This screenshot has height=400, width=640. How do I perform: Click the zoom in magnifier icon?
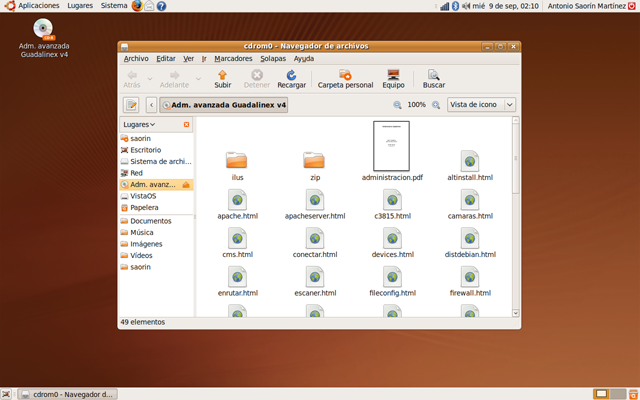[436, 105]
